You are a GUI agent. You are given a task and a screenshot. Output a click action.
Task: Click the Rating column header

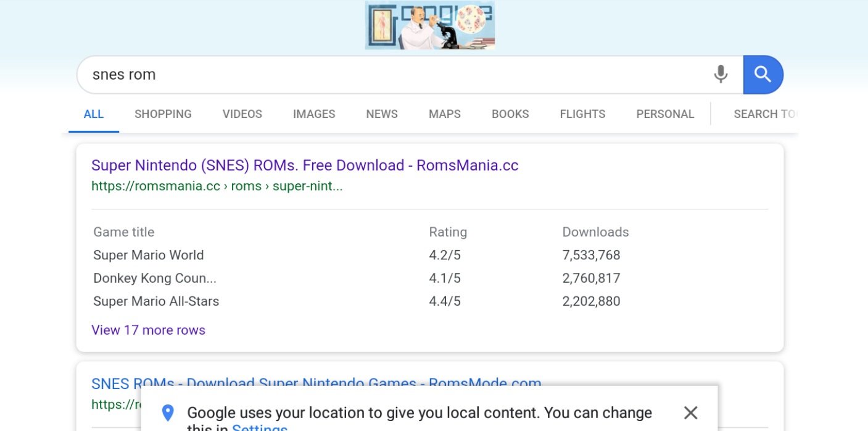(448, 232)
